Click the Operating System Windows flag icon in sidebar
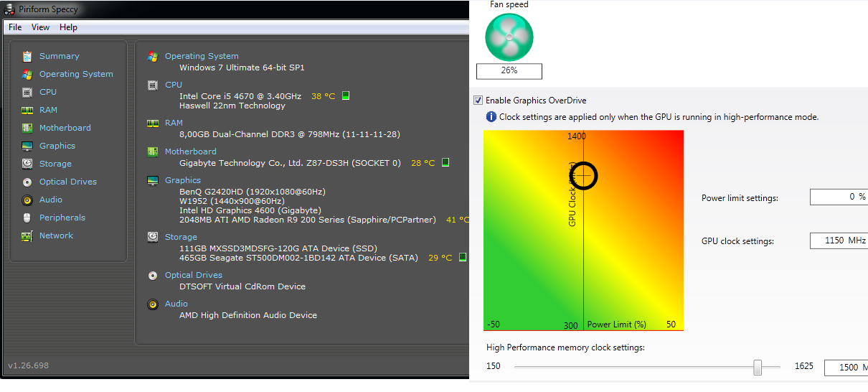 27,74
